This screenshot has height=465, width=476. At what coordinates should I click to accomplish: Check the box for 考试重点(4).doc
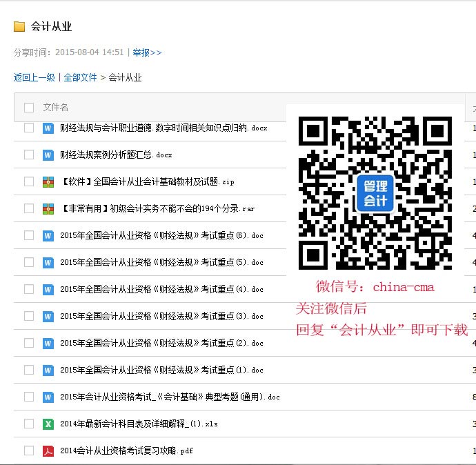point(29,289)
